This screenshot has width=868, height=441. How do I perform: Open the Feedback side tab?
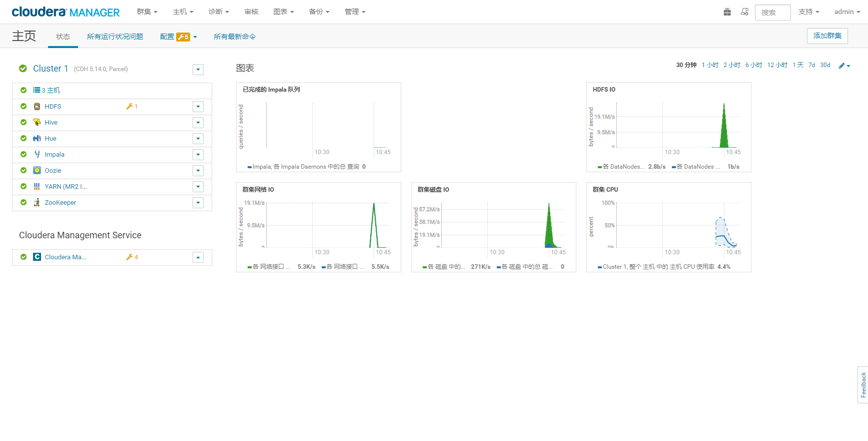click(863, 385)
